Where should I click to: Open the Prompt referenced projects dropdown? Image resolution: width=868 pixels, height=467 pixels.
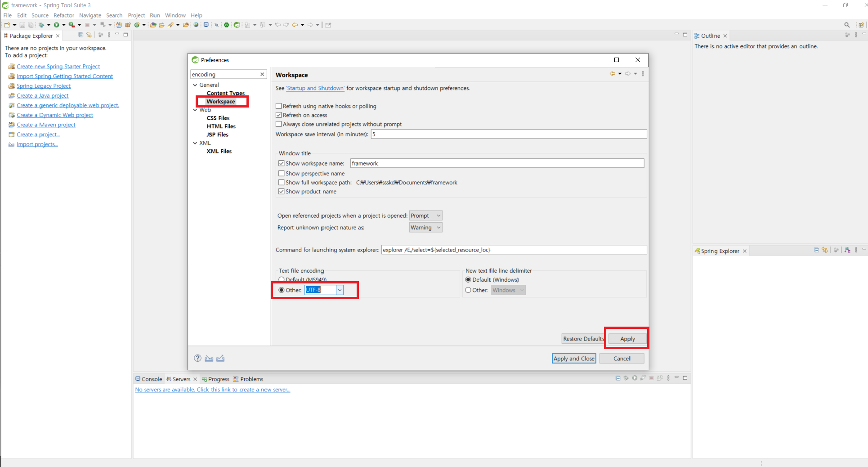point(426,216)
